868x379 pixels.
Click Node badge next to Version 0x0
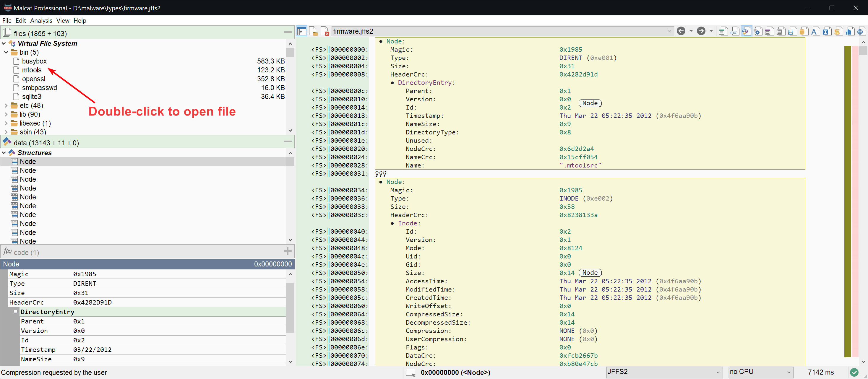(590, 103)
